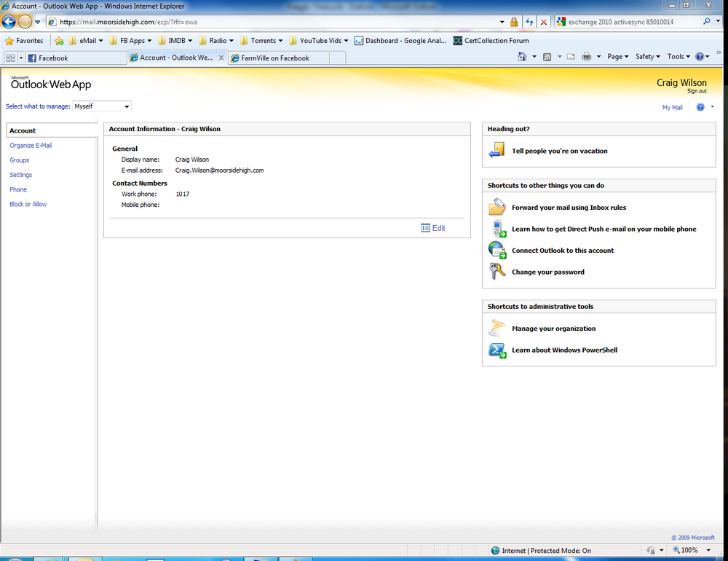This screenshot has height=561, width=728.
Task: Switch to FarmVille on Facebook tab
Action: pos(279,58)
